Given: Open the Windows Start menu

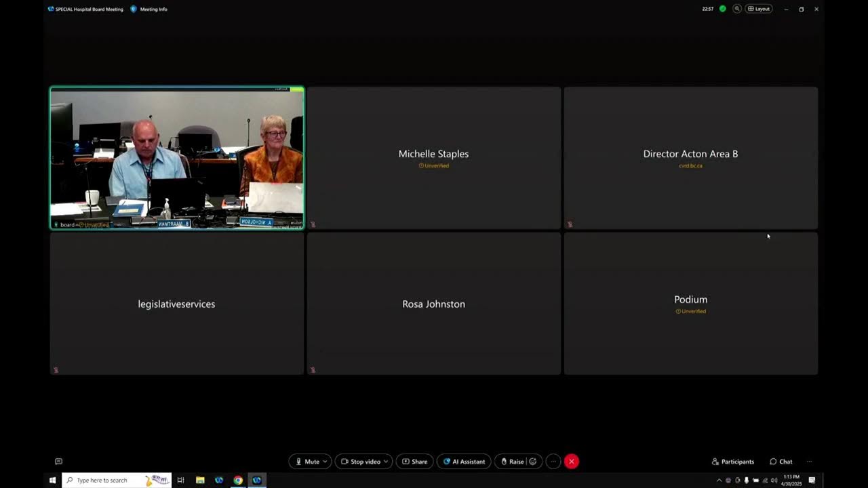Looking at the screenshot, I should coord(52,480).
